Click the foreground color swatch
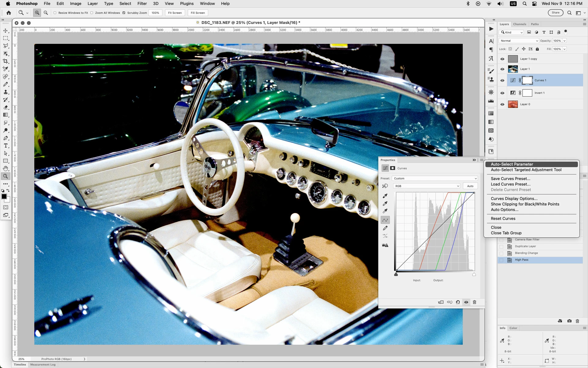The image size is (588, 368). coord(4,197)
